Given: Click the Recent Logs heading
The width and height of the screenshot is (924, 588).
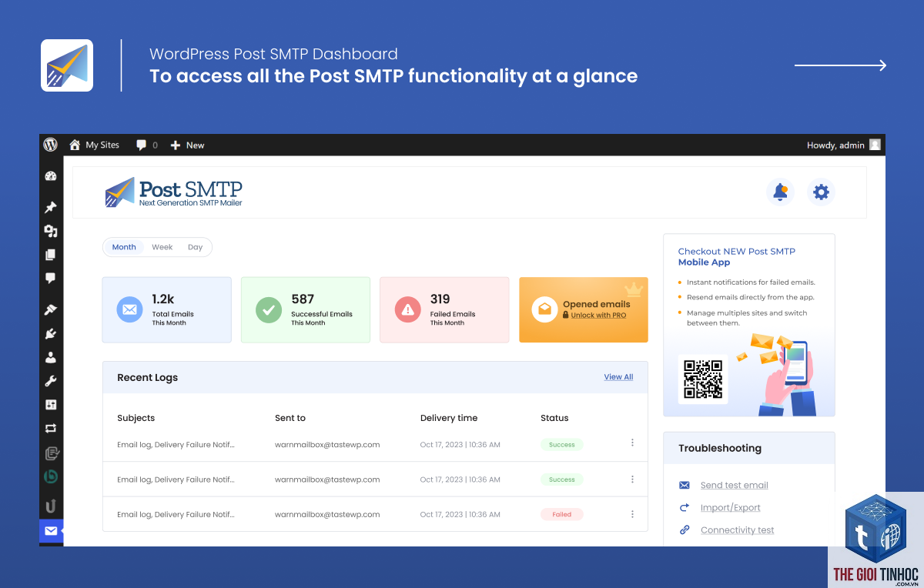Looking at the screenshot, I should coord(147,377).
